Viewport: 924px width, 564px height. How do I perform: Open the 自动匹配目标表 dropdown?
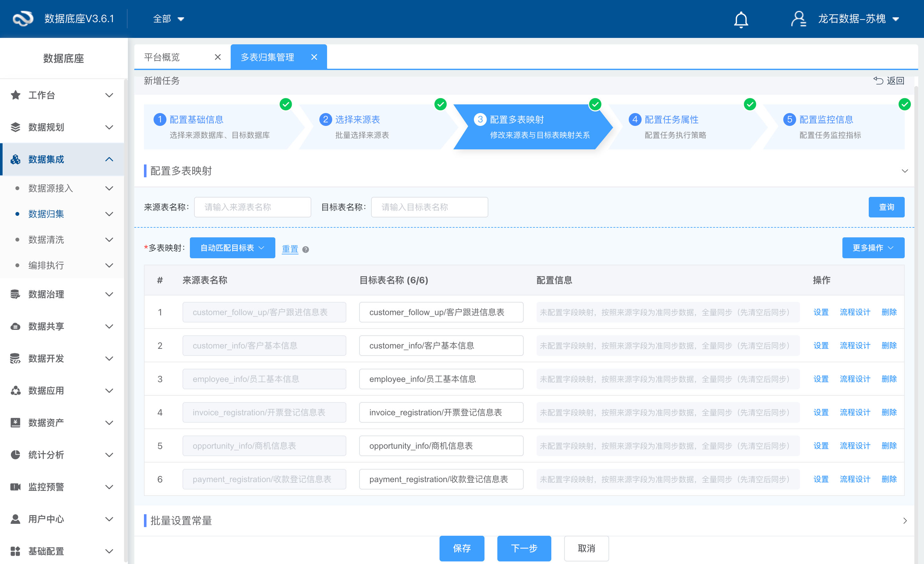click(232, 248)
